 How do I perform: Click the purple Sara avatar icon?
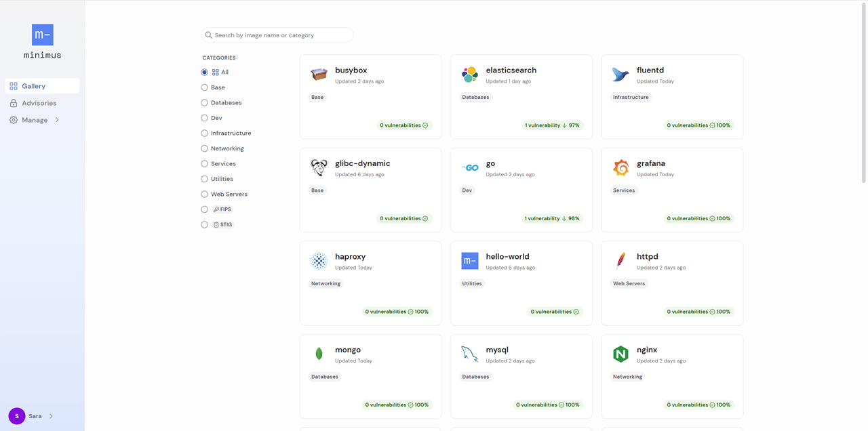pos(17,416)
